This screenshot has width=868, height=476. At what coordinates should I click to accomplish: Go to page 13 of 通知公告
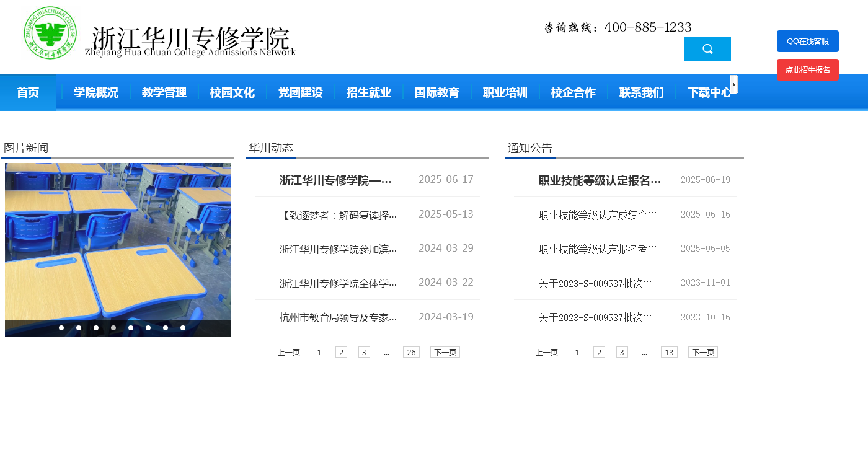click(669, 352)
